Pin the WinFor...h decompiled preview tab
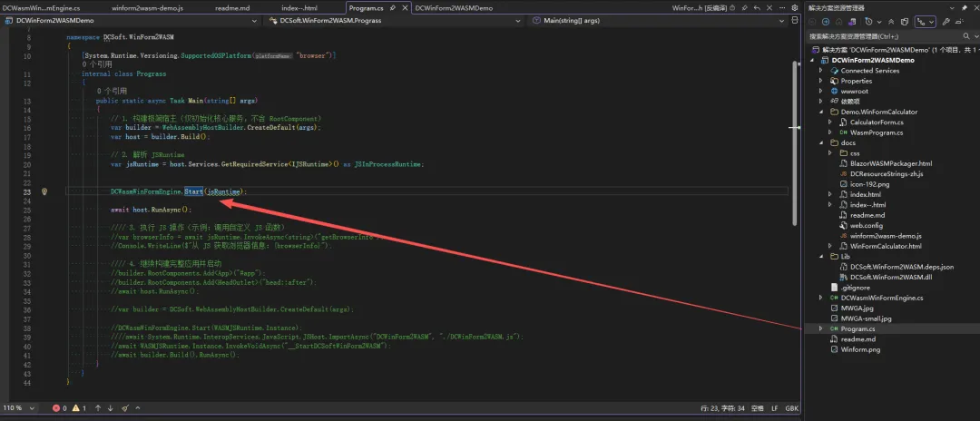This screenshot has width=980, height=421. pyautogui.click(x=744, y=8)
